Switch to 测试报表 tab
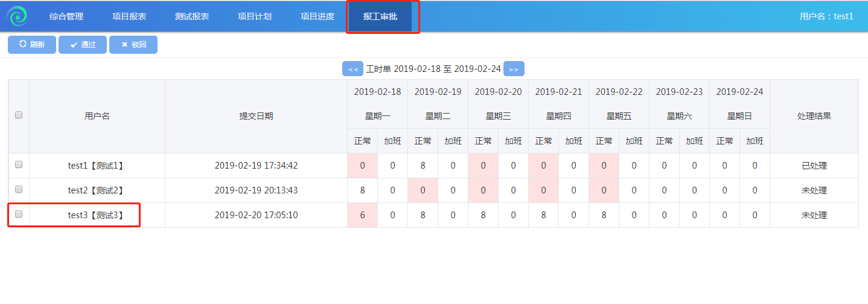 pos(192,16)
